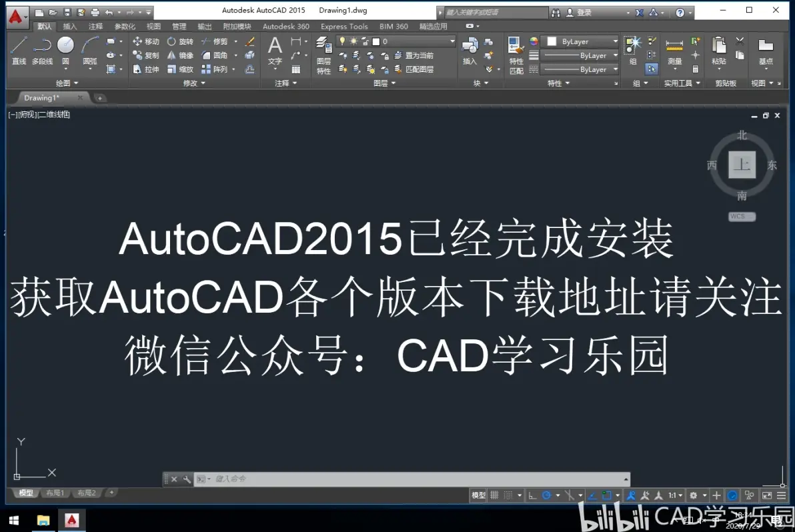This screenshot has height=532, width=795.
Task: Click the erase pencil icon in 修改 panel
Action: (249, 41)
